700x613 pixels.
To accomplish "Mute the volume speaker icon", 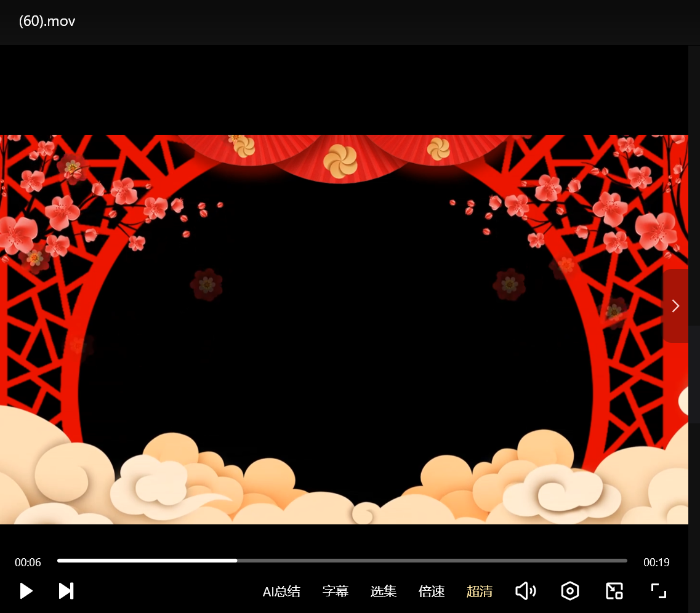I will click(x=525, y=591).
